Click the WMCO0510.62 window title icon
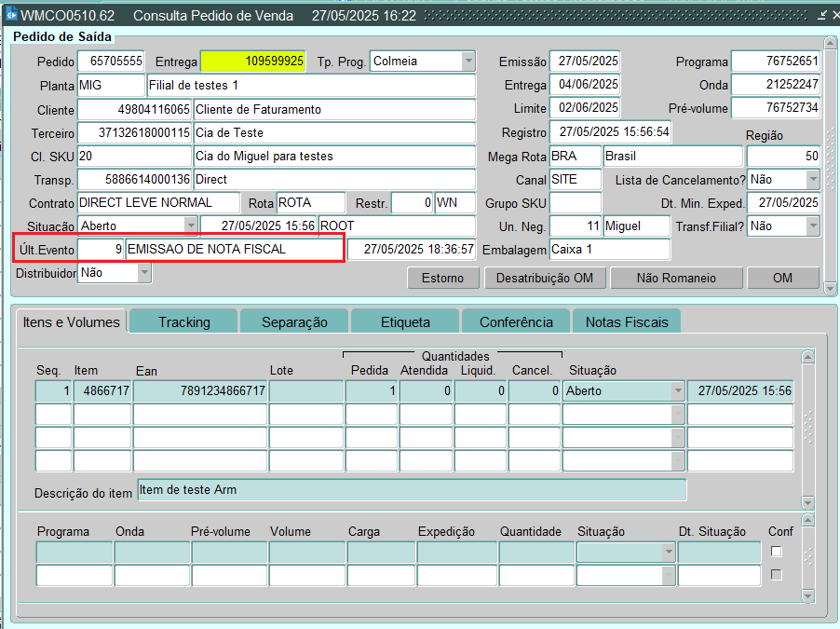The image size is (840, 629). [11, 13]
